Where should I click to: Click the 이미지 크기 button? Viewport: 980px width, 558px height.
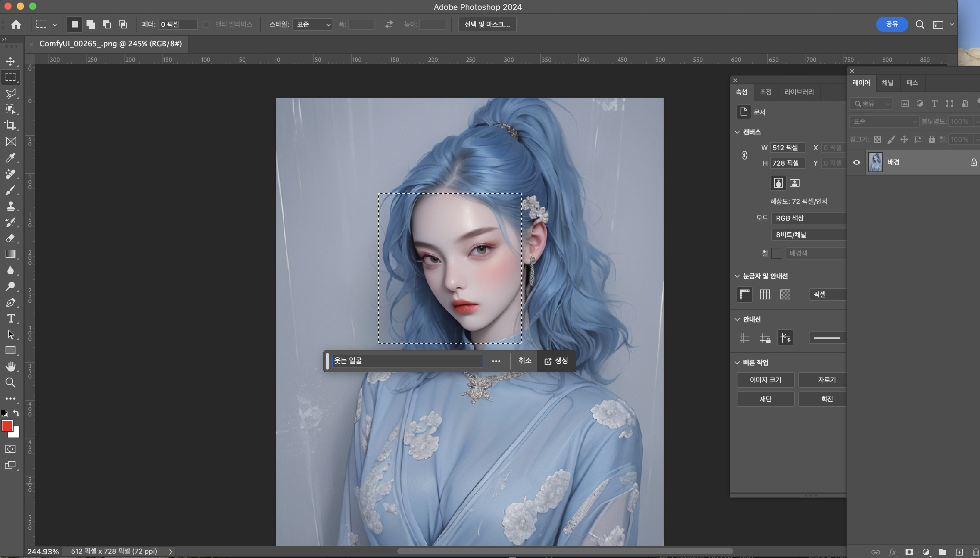(x=765, y=380)
